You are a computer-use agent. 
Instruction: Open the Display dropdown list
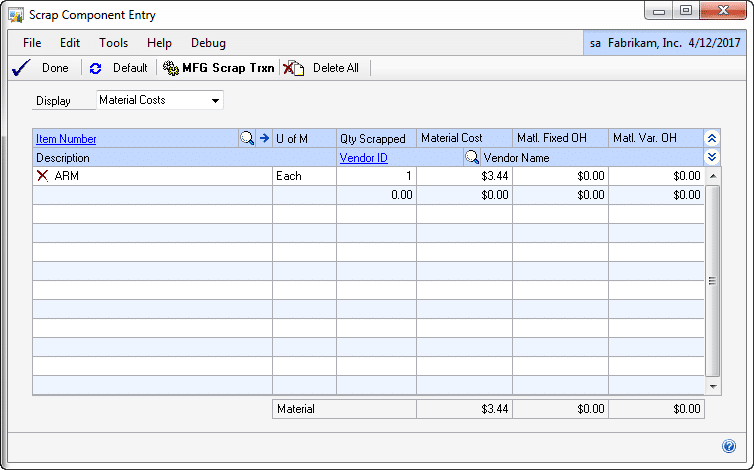(215, 100)
